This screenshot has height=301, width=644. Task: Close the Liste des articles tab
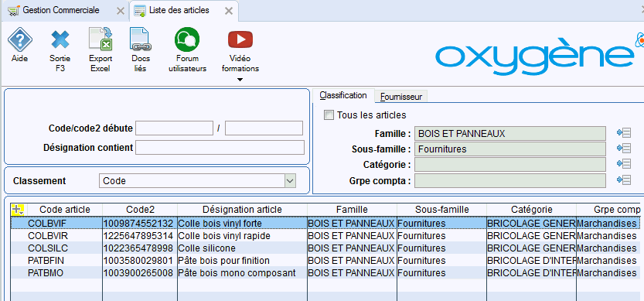(229, 11)
